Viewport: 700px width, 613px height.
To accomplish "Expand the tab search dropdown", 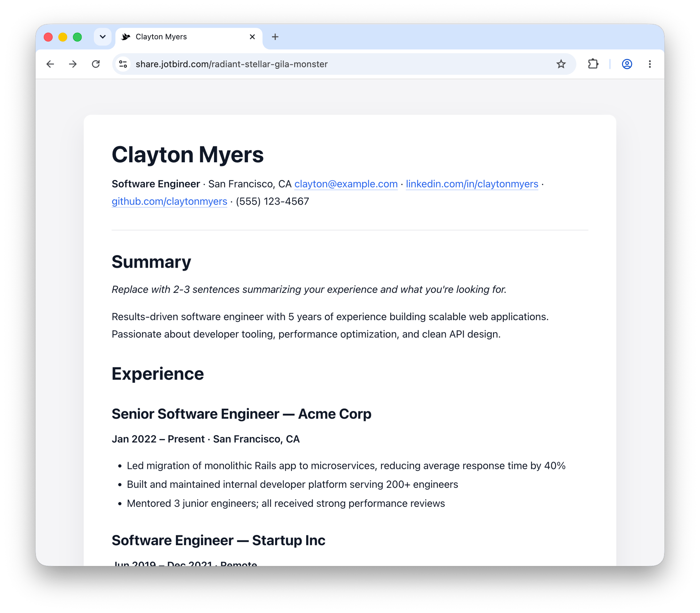I will [x=103, y=37].
